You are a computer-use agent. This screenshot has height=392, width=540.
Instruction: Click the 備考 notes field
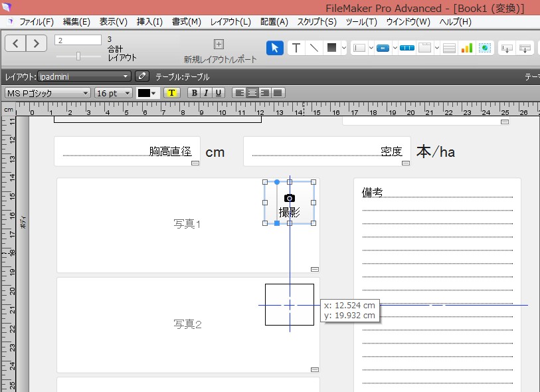437,284
